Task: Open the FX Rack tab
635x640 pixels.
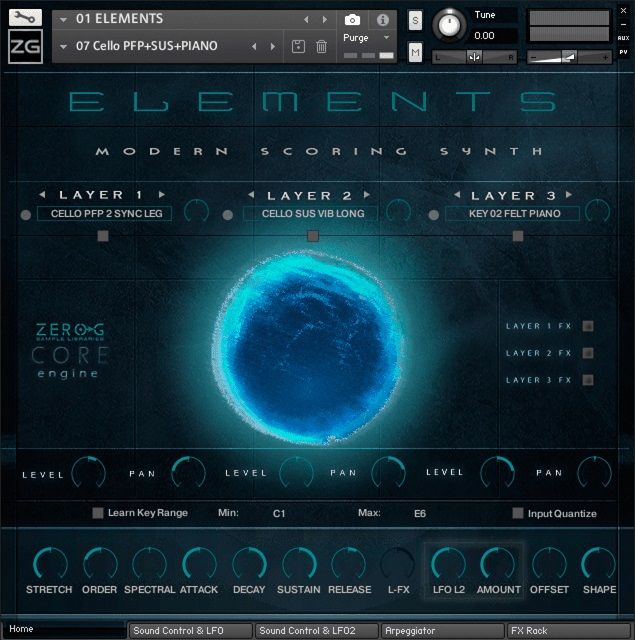Action: [567, 631]
